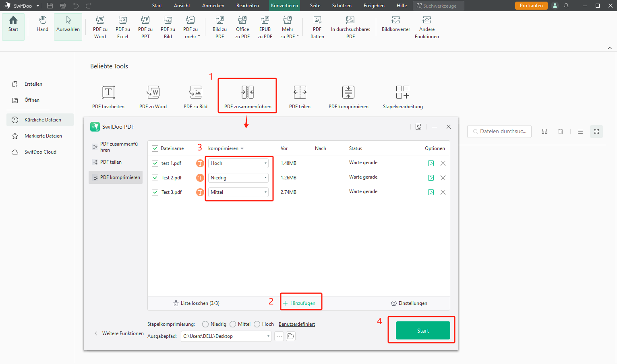The height and width of the screenshot is (364, 617).
Task: Open PDF zu PPT converter
Action: [145, 27]
